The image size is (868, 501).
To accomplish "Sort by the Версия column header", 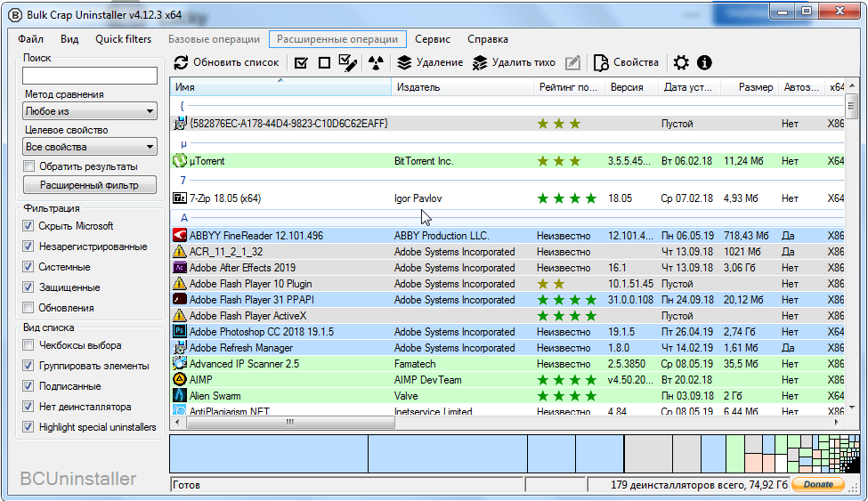I will click(631, 87).
